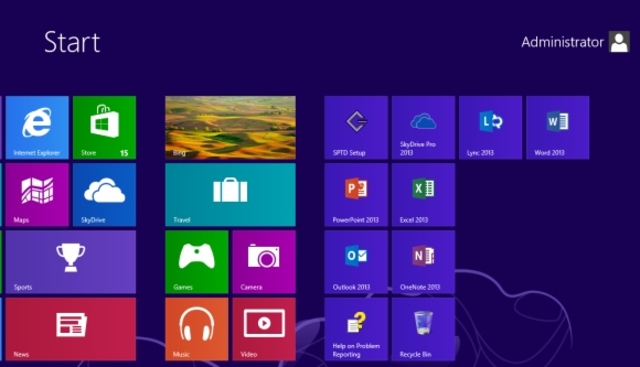
Task: Launch OneNote 2013 tile
Action: 423,262
